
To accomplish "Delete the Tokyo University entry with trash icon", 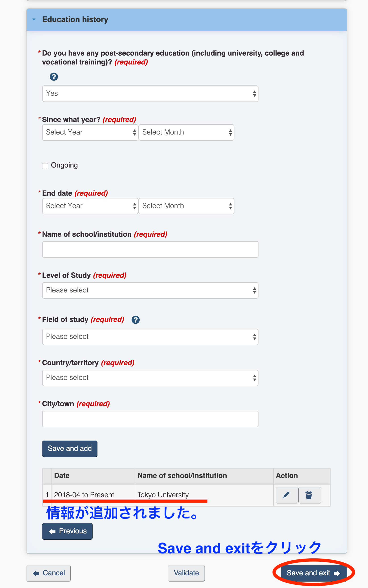I will [310, 495].
